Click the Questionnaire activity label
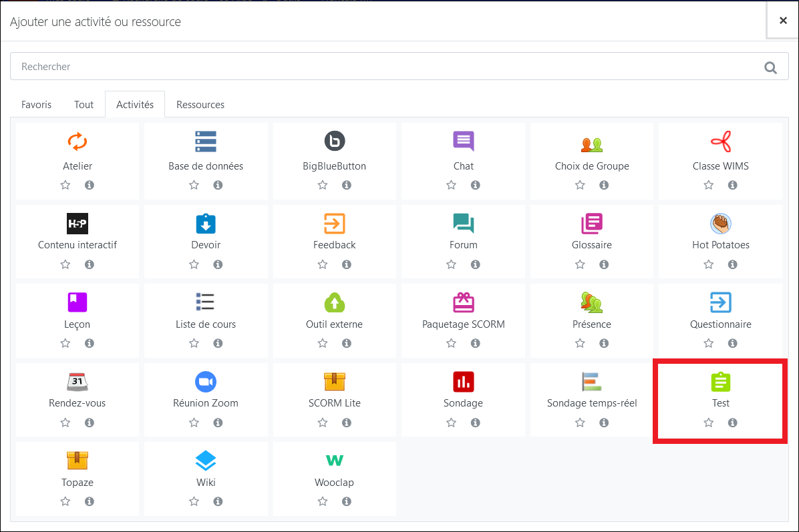 (720, 324)
